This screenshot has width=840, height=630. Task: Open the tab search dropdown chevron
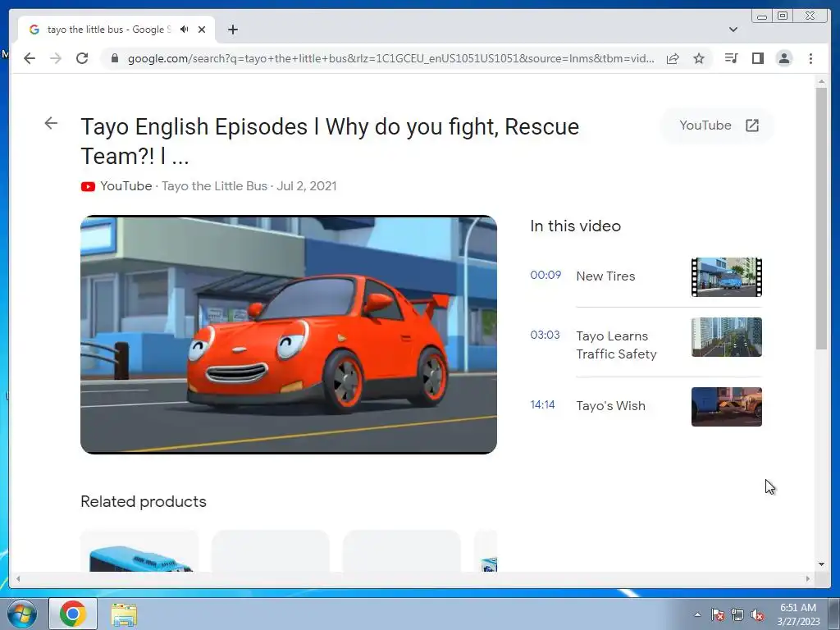(x=733, y=30)
